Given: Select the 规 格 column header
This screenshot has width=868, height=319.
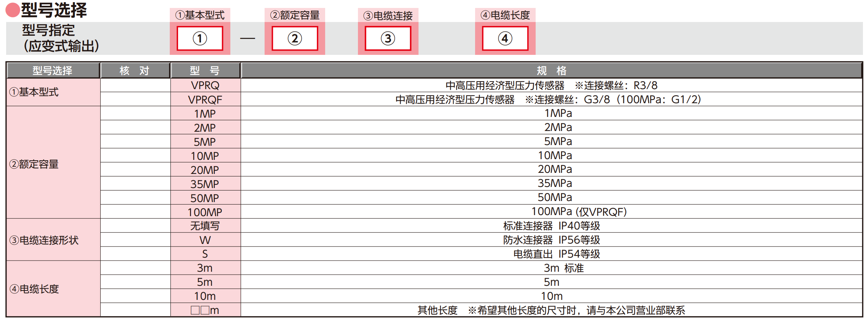Looking at the screenshot, I should coord(552,70).
